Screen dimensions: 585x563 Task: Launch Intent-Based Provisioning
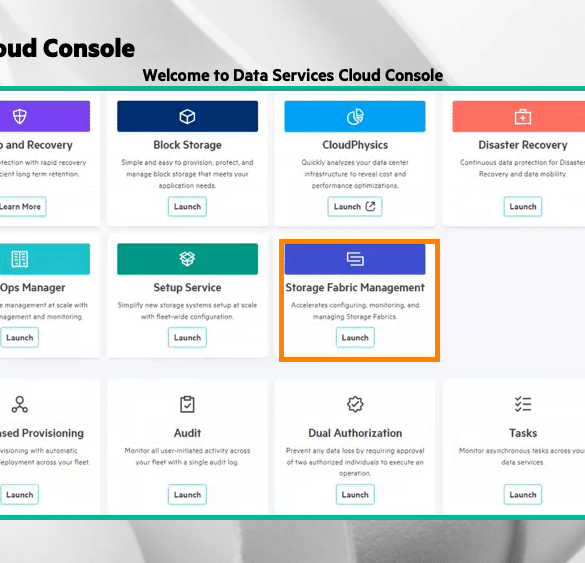click(x=19, y=495)
